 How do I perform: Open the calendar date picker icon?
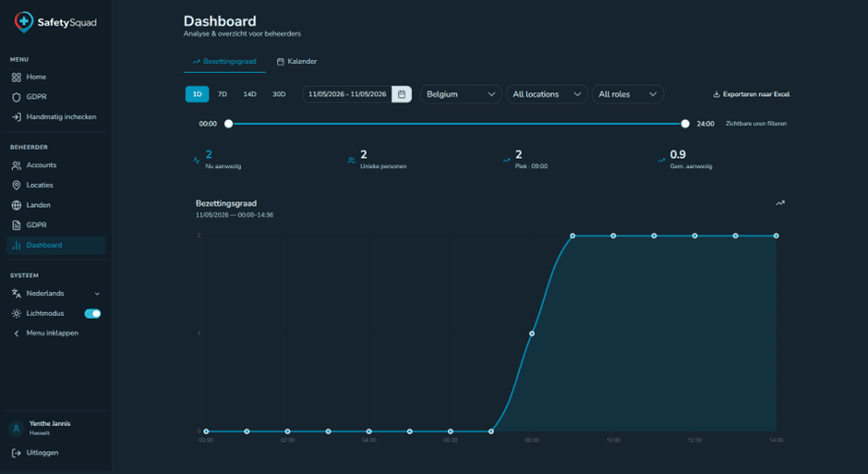pos(402,94)
